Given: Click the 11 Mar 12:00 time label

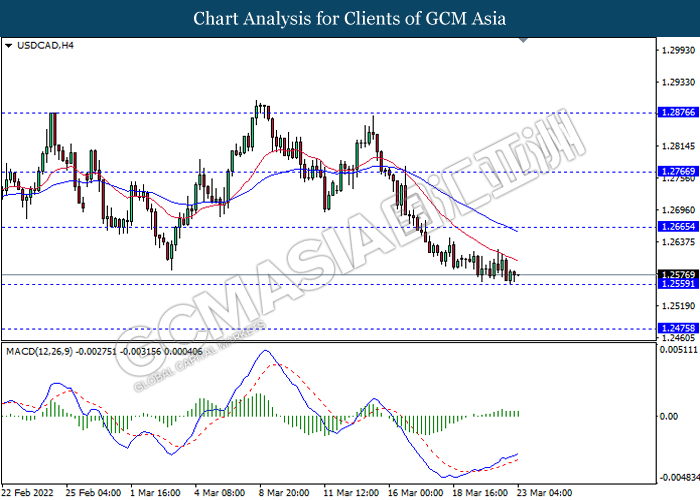Looking at the screenshot, I should click(351, 493).
